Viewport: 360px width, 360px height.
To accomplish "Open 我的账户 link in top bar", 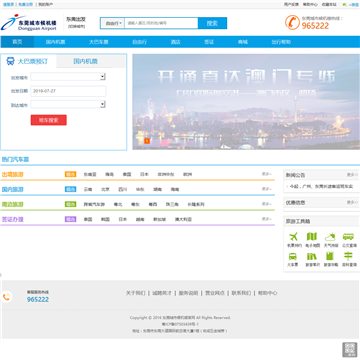I will click(x=45, y=5).
